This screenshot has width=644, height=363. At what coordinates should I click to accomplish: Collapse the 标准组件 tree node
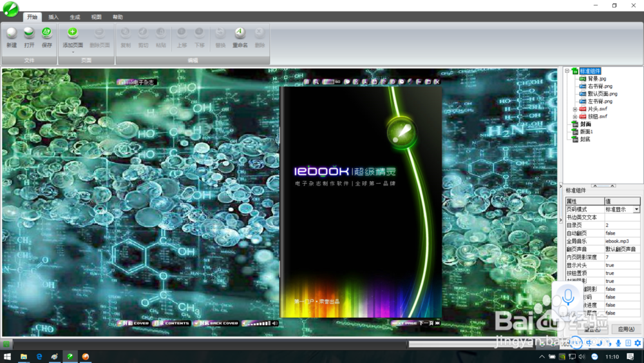[567, 71]
